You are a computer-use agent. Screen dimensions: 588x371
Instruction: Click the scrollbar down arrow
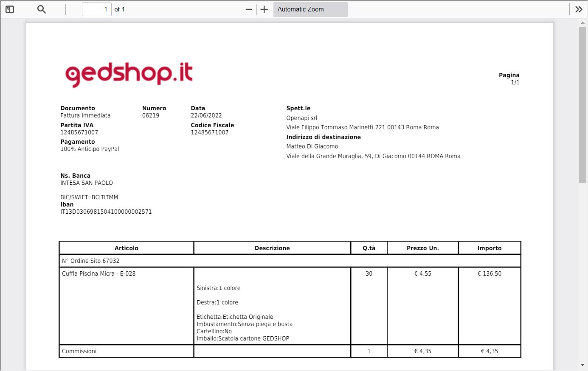[x=582, y=365]
